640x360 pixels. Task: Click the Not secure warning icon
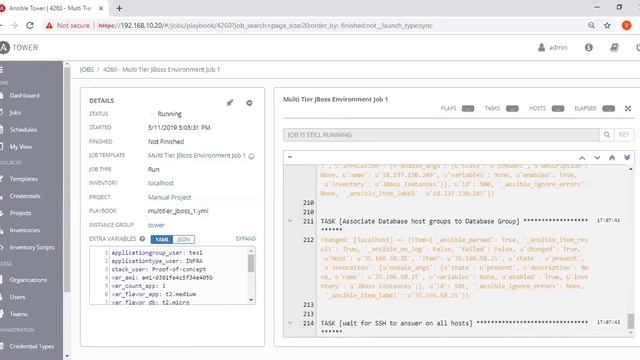pos(49,25)
